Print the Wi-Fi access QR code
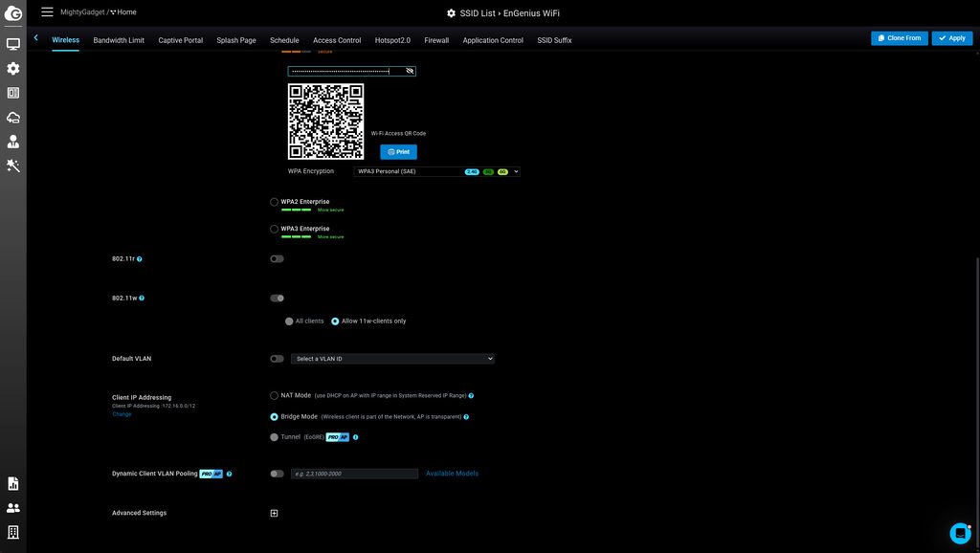The width and height of the screenshot is (980, 553). point(399,152)
